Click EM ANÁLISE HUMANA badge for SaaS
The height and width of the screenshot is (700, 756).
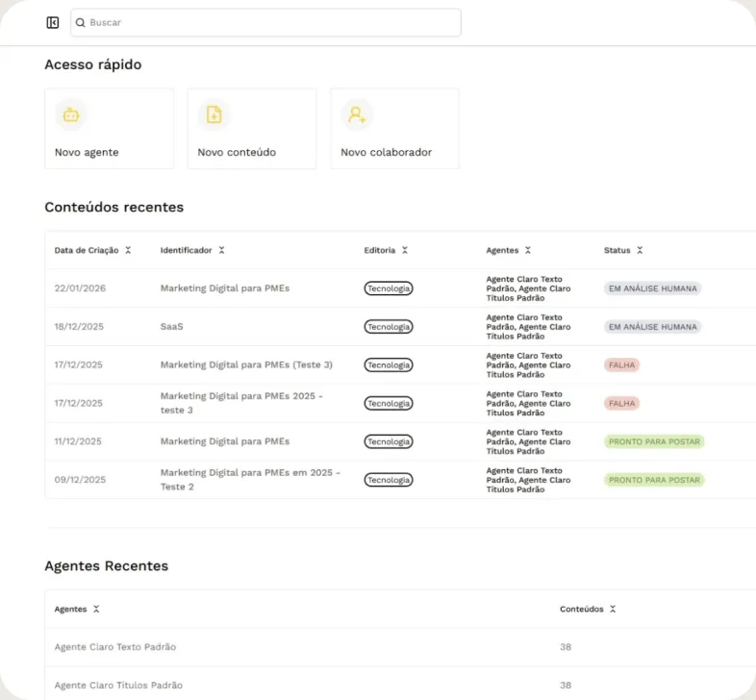[x=653, y=327]
